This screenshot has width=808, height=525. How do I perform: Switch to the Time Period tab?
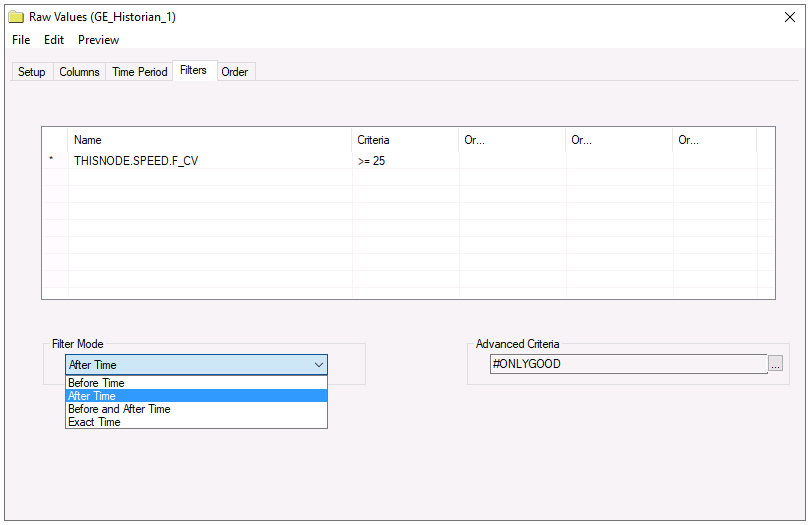pyautogui.click(x=140, y=72)
